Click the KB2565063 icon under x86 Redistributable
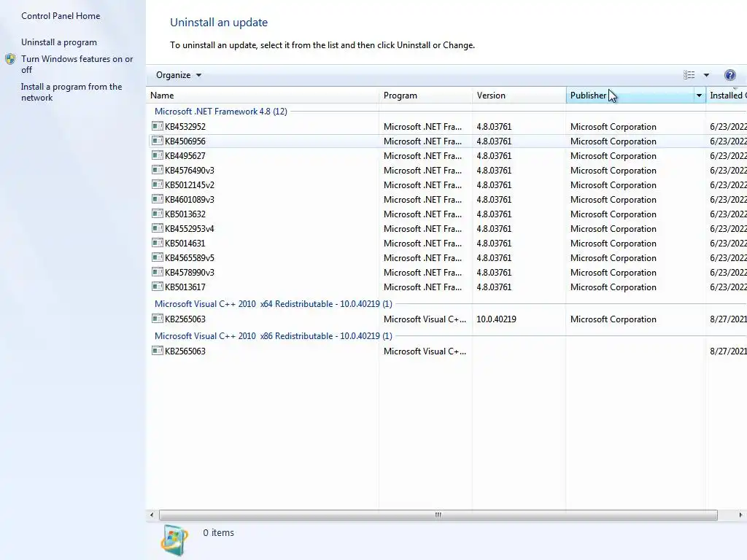The image size is (747, 560). pyautogui.click(x=158, y=351)
